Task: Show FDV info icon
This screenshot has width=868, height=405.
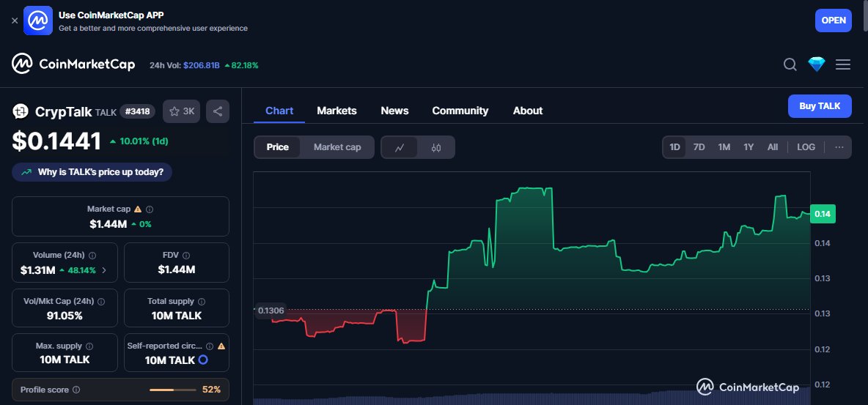Action: tap(186, 256)
